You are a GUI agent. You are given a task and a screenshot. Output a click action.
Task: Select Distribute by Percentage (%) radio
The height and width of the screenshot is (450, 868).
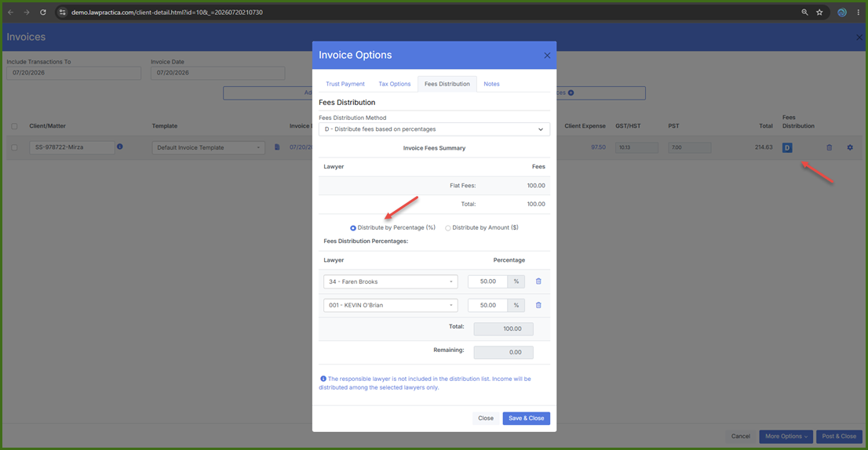[x=353, y=228]
